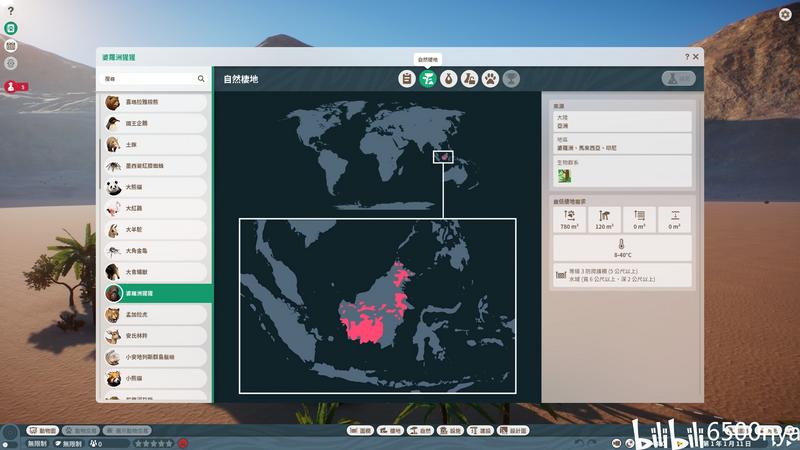Click the orangutan portrait thumbnail

click(x=113, y=293)
